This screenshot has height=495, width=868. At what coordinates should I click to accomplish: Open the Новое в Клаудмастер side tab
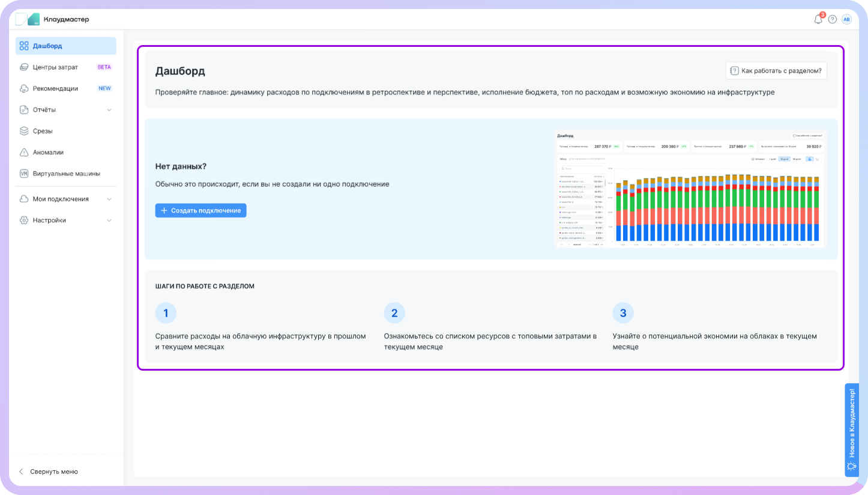[x=852, y=430]
